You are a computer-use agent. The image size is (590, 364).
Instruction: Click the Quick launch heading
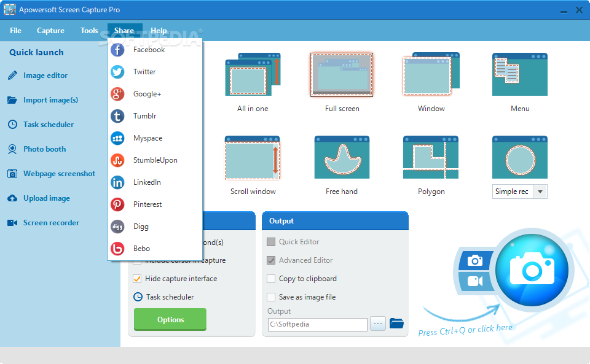point(36,52)
